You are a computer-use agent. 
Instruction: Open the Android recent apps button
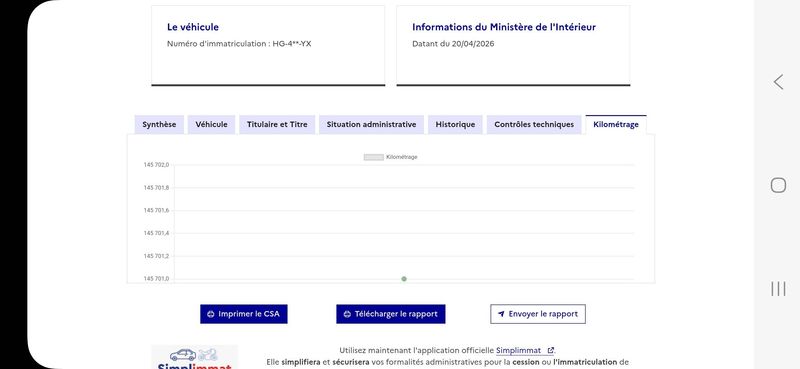[x=778, y=288]
